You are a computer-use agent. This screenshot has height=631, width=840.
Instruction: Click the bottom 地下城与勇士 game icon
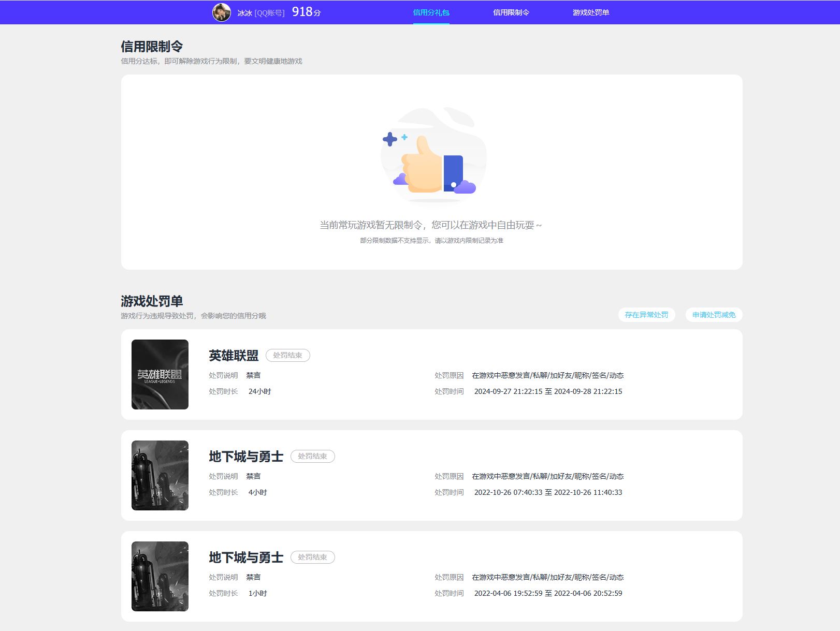[160, 576]
